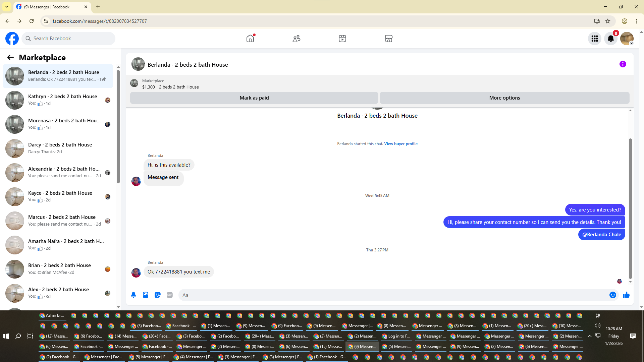The width and height of the screenshot is (644, 362).
Task: Open the Facebook apps grid menu
Action: [x=595, y=39]
